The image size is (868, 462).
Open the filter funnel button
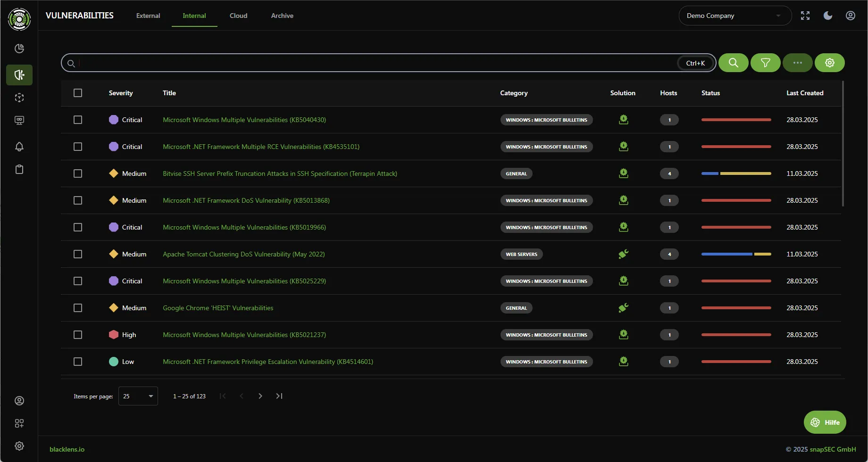coord(766,63)
